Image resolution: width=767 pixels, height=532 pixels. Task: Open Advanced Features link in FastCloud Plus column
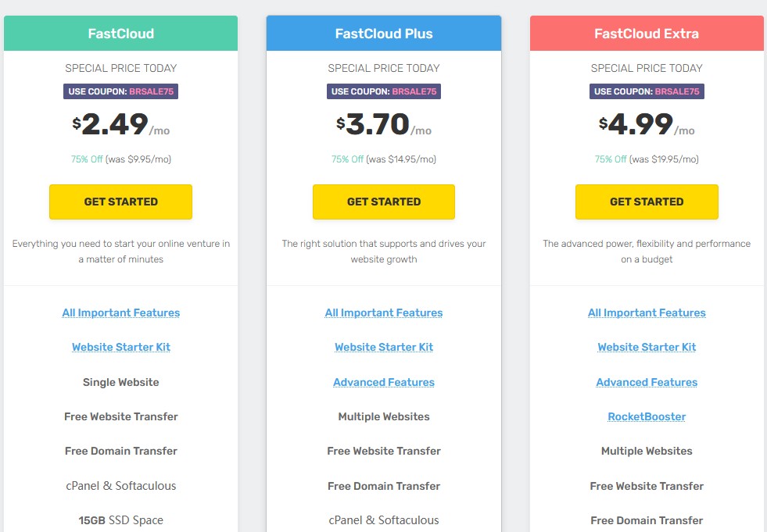384,382
